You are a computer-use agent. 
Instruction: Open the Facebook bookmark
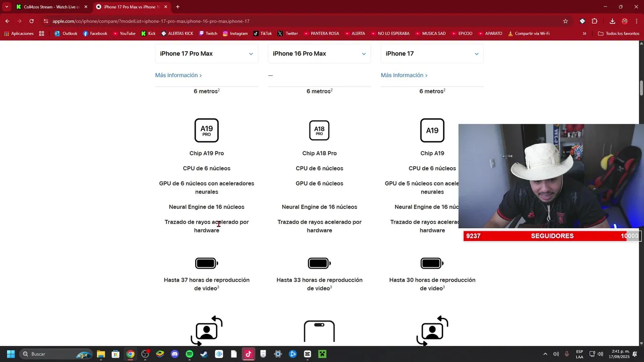click(95, 34)
